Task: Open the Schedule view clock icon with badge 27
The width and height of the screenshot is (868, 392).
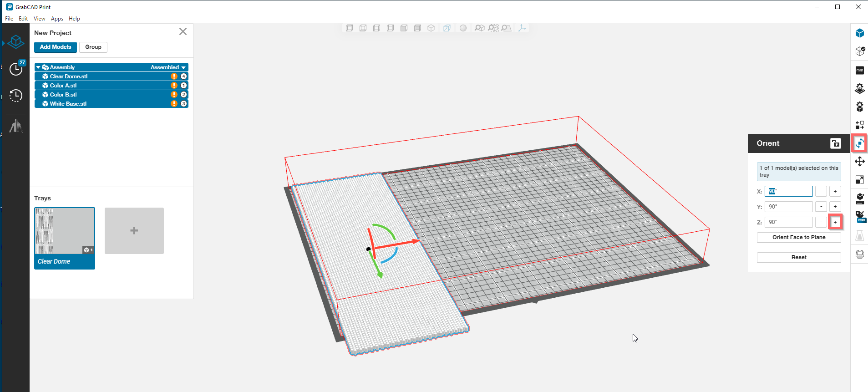Action: (16, 69)
